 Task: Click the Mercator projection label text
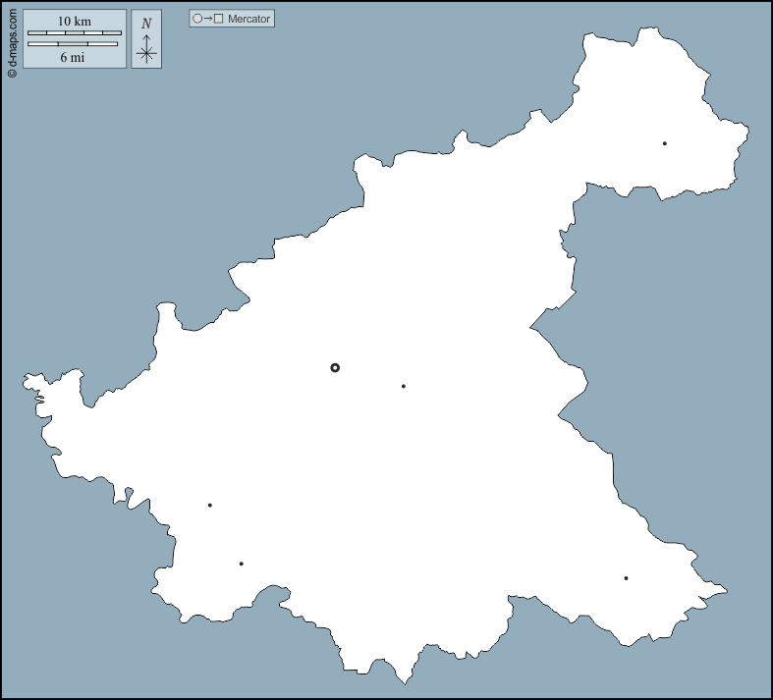click(248, 19)
